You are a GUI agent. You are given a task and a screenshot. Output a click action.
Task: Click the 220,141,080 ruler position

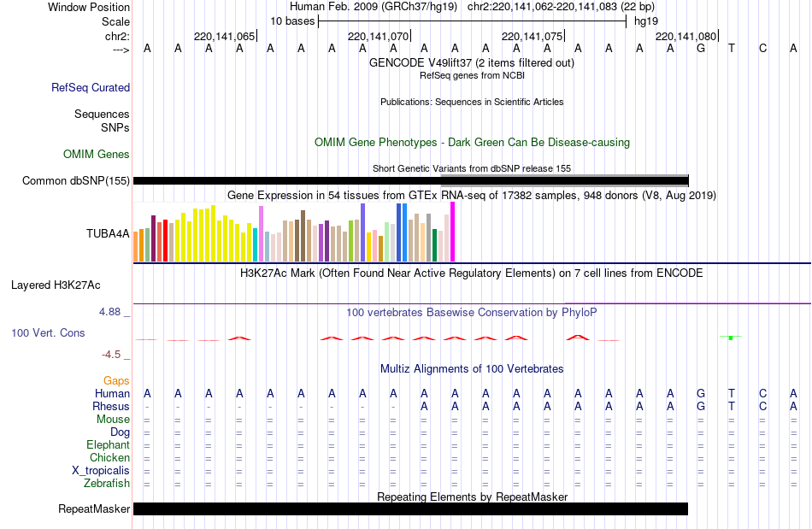pyautogui.click(x=685, y=36)
